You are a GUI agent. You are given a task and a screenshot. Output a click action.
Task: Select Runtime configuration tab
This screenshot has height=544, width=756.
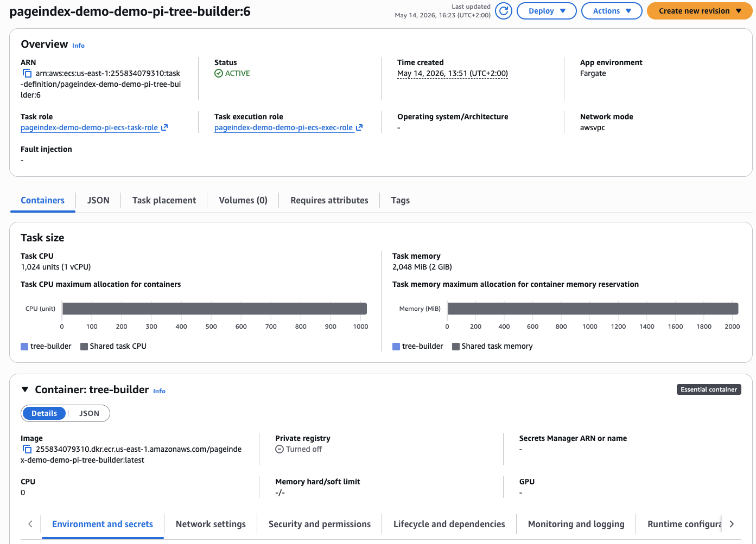pyautogui.click(x=684, y=524)
